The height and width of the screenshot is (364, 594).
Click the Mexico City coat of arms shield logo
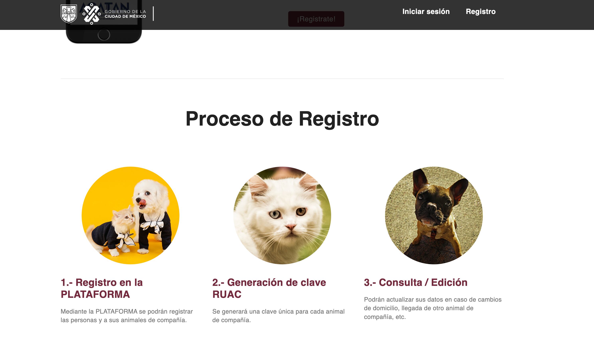(69, 14)
